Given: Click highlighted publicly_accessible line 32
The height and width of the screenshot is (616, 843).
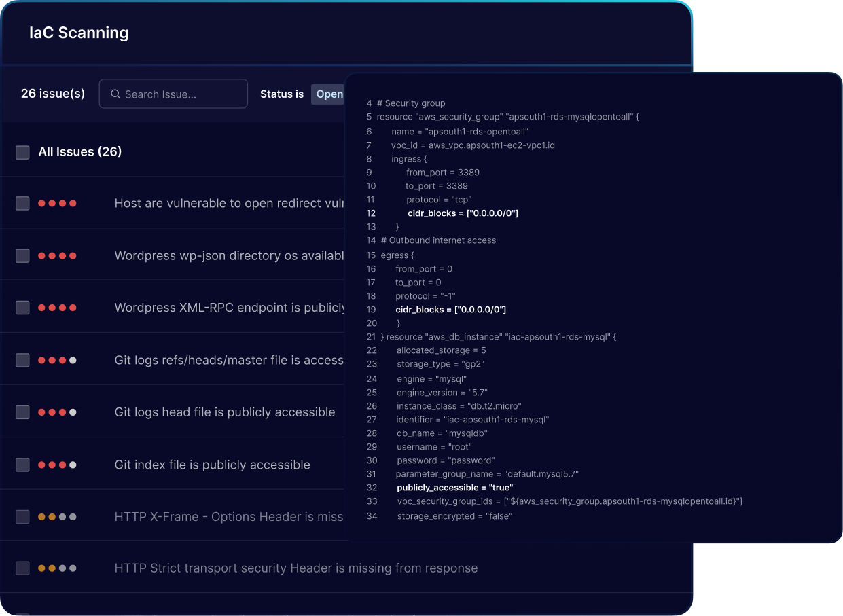Looking at the screenshot, I should point(454,488).
